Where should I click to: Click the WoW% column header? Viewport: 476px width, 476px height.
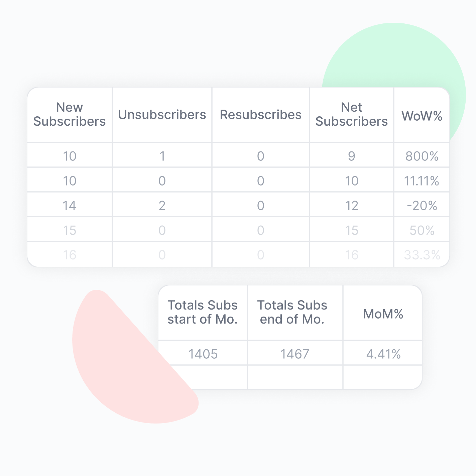tap(422, 116)
